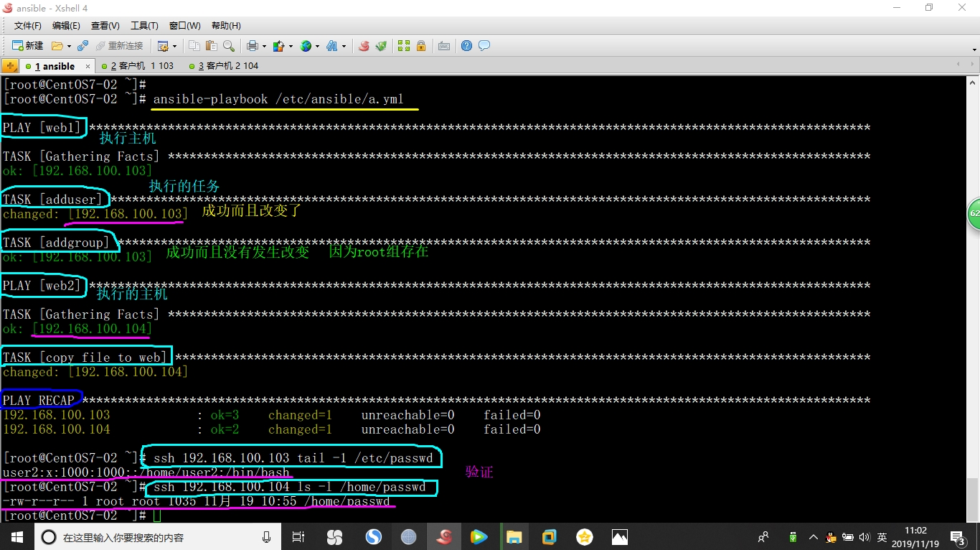Click the taskbar microphone icon
Image resolution: width=980 pixels, height=550 pixels.
267,536
